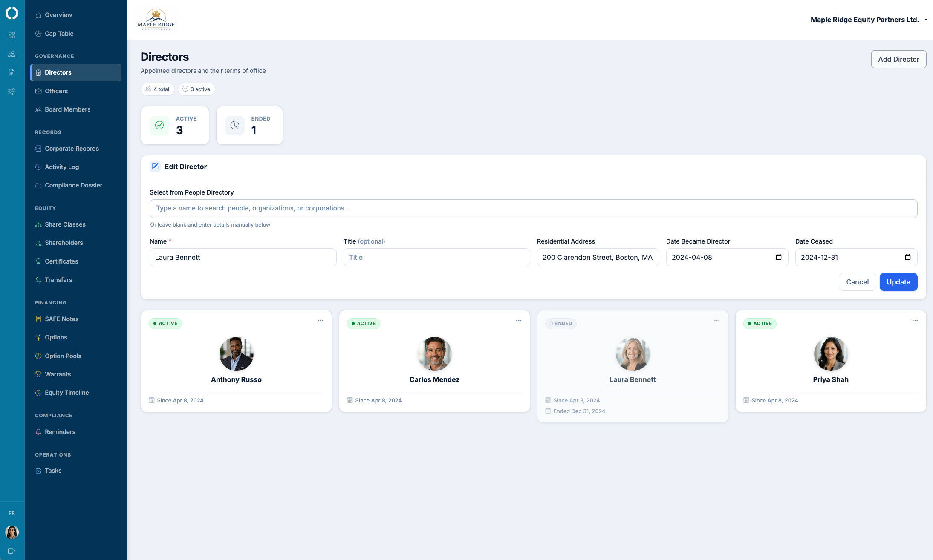Viewport: 933px width, 560px height.
Task: Select Directors in the Governance section
Action: click(76, 72)
